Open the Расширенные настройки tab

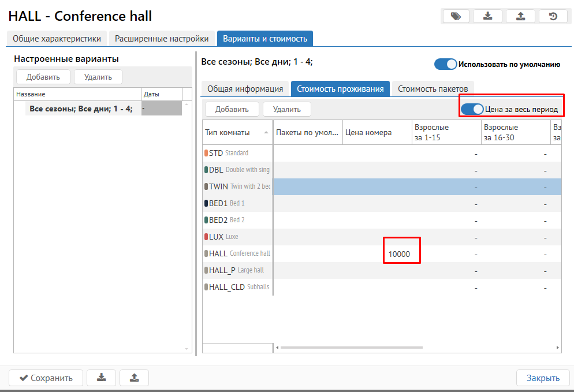tap(162, 39)
